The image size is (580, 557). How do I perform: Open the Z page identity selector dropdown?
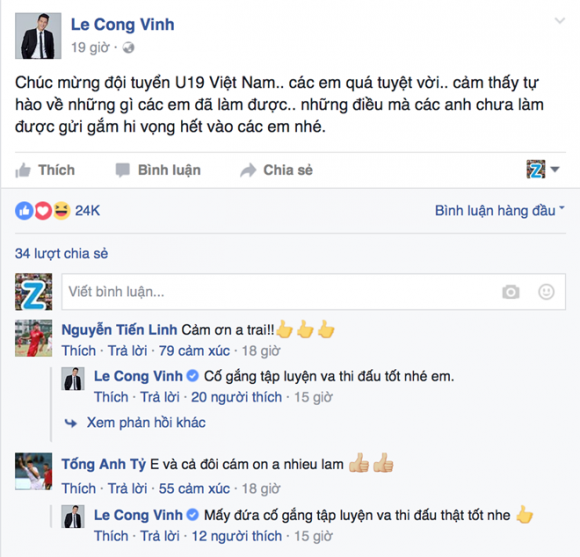pos(543,170)
